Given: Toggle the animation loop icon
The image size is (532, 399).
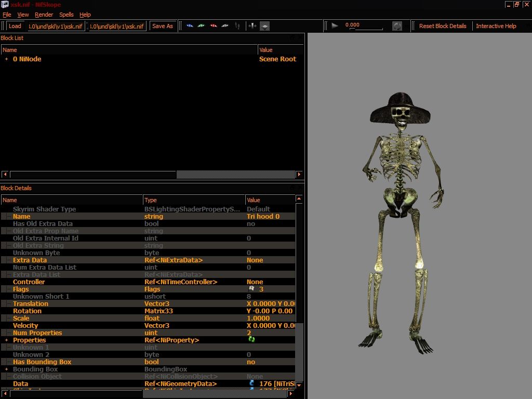Looking at the screenshot, I should (x=397, y=26).
